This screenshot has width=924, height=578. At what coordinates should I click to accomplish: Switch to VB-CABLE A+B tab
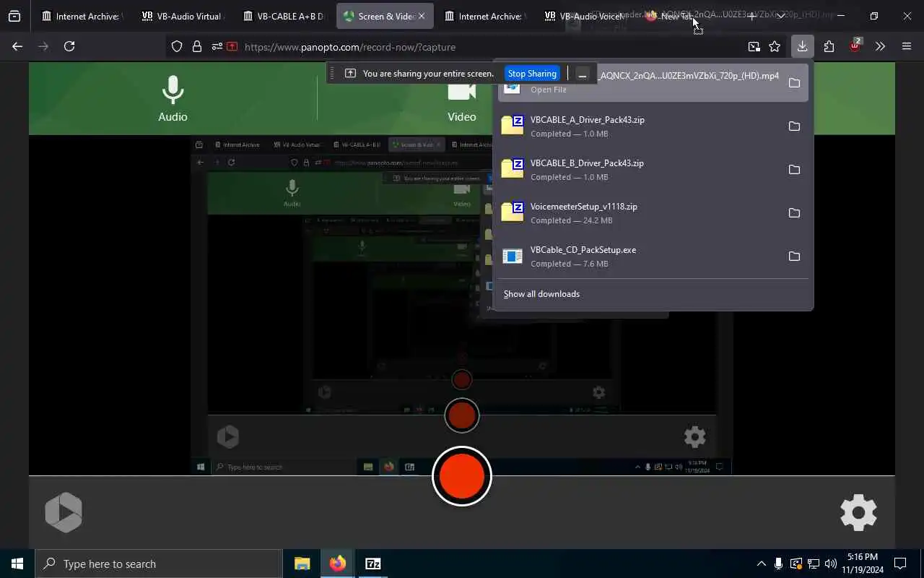click(x=284, y=16)
